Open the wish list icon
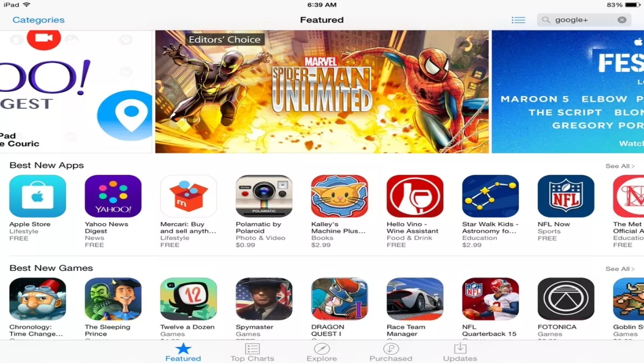Image resolution: width=644 pixels, height=363 pixels. 518,20
